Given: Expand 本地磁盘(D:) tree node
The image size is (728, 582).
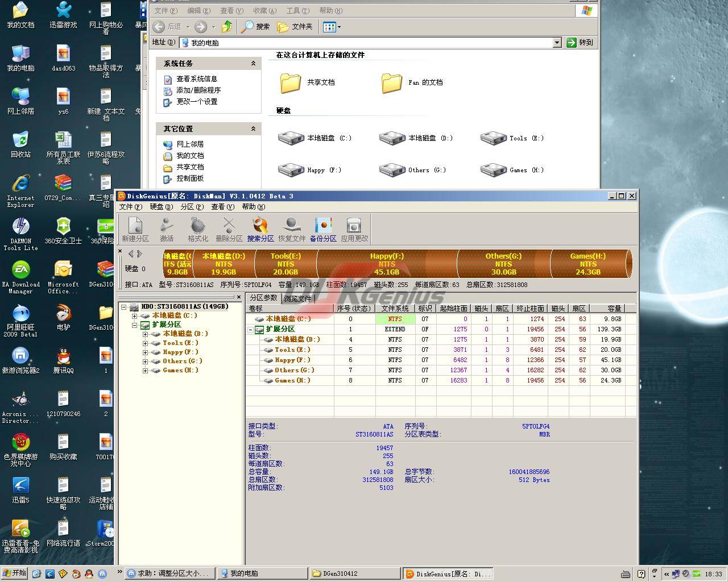Looking at the screenshot, I should click(145, 334).
